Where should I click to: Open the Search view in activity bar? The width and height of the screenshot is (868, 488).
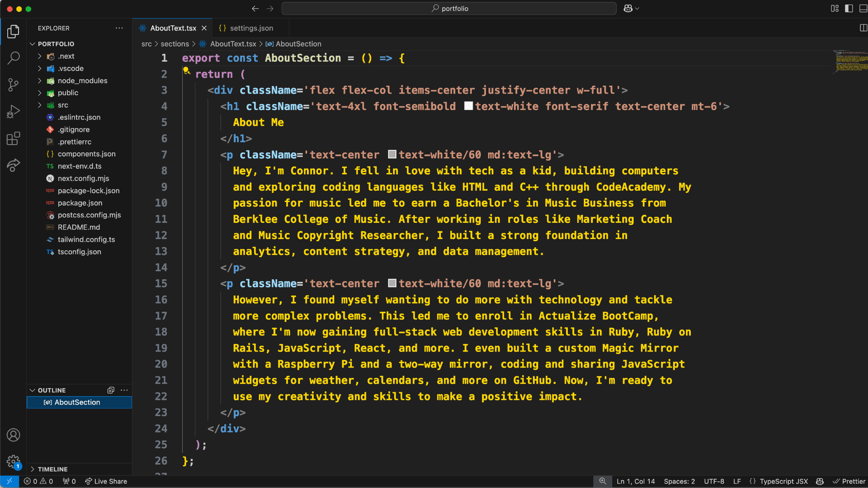(14, 58)
